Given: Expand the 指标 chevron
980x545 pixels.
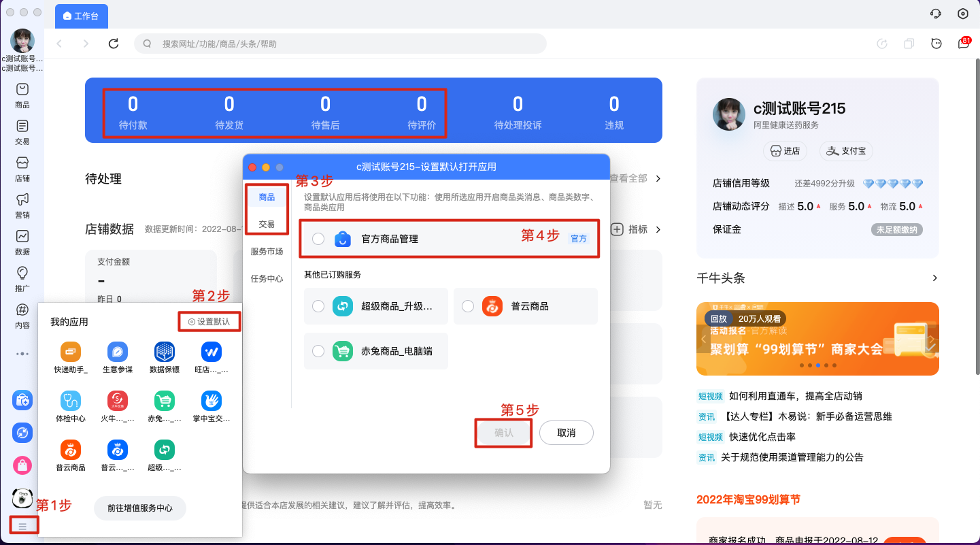Looking at the screenshot, I should [658, 229].
